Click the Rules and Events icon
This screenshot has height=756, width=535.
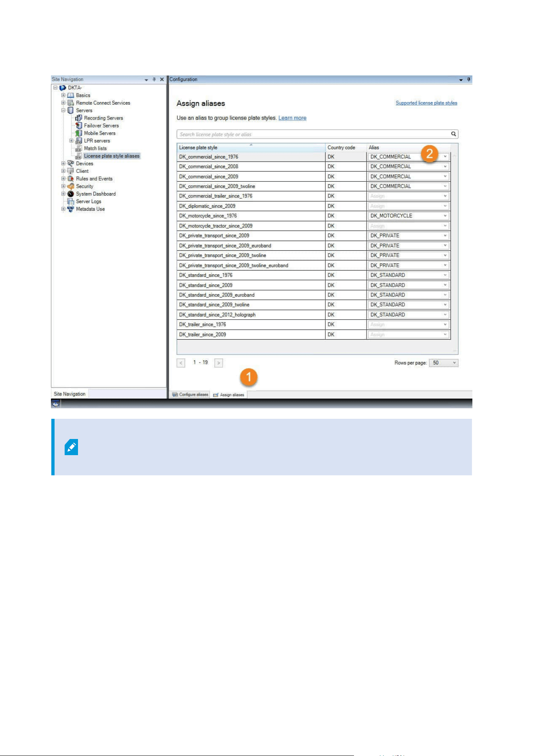click(x=71, y=178)
